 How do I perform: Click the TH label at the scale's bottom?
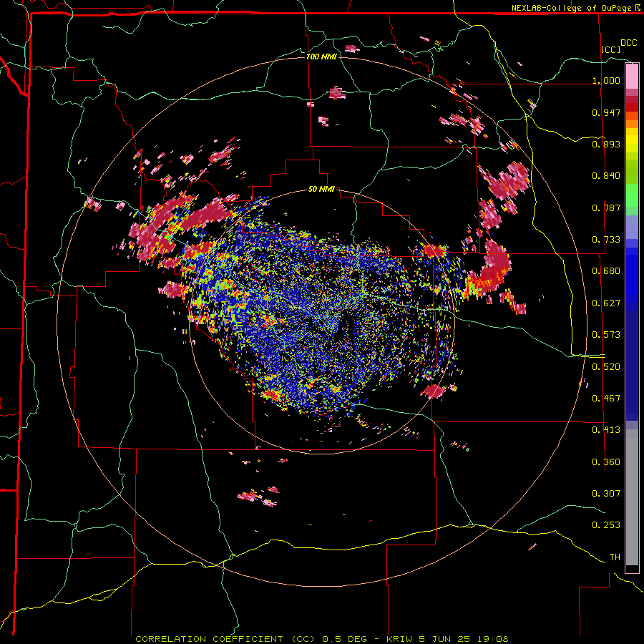pos(615,557)
